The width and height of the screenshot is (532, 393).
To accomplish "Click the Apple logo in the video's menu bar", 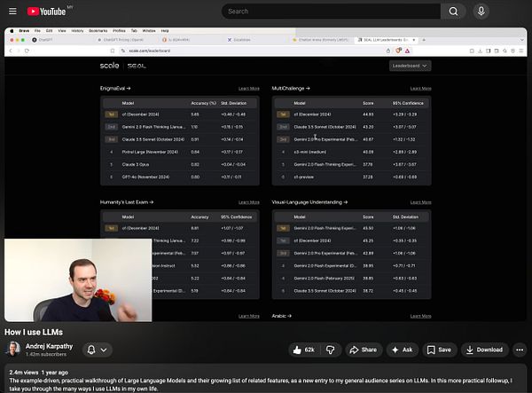I will pos(12,31).
